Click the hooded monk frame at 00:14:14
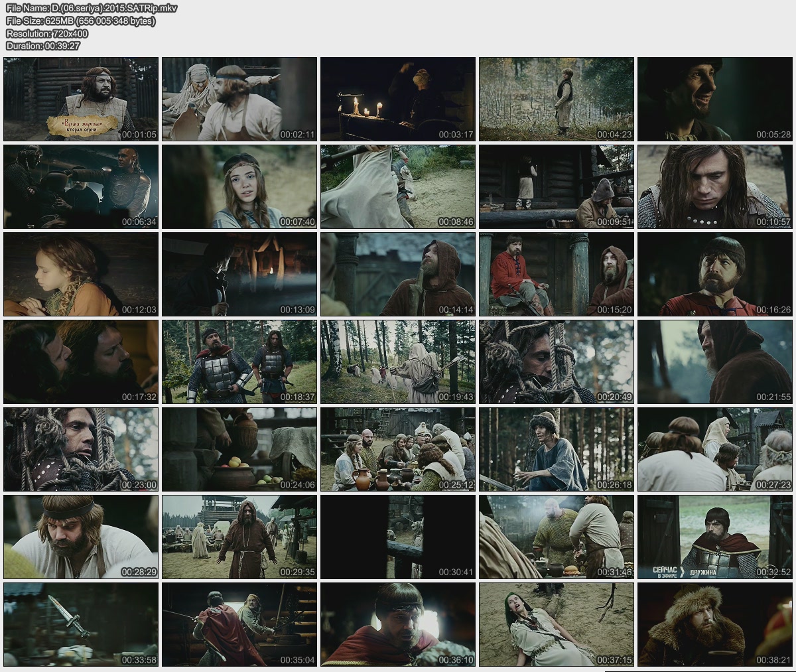This screenshot has height=672, width=796. tap(398, 274)
